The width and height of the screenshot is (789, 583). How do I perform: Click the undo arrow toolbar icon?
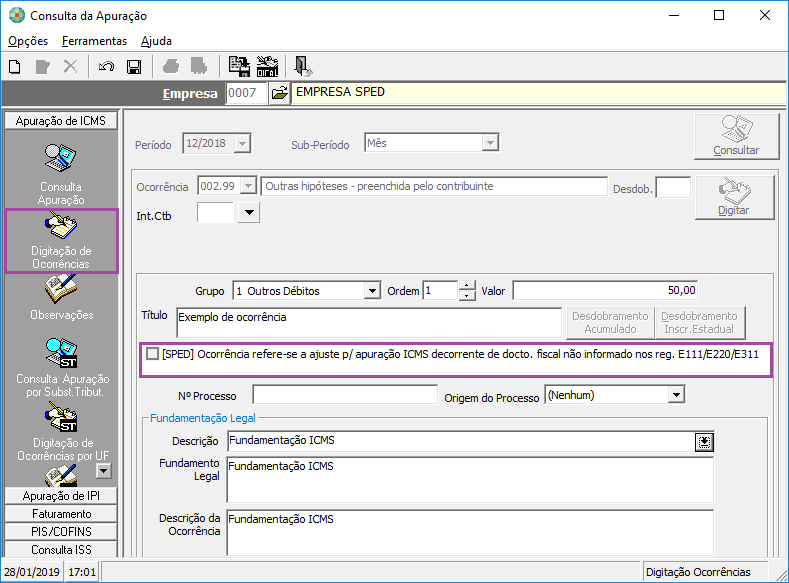point(106,67)
